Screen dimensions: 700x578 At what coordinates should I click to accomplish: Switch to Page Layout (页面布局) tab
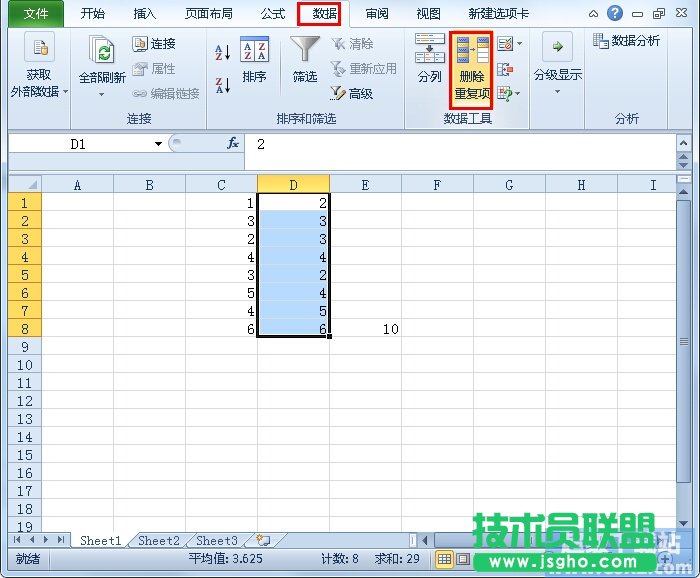pos(209,14)
